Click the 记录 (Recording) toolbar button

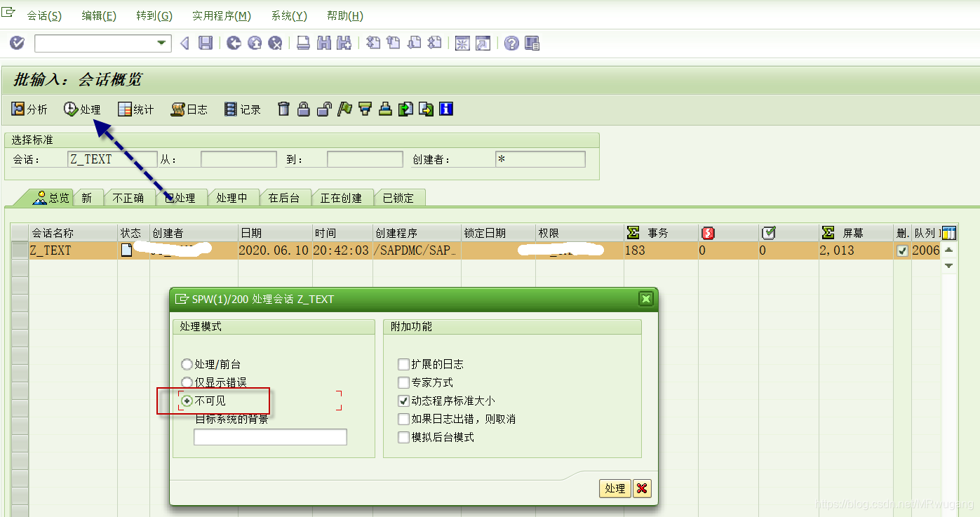pos(243,109)
